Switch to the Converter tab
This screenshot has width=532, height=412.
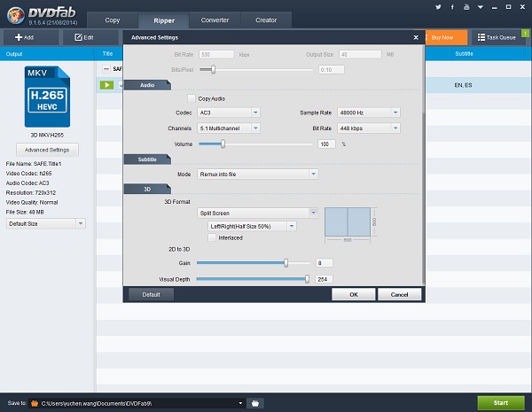[x=215, y=19]
